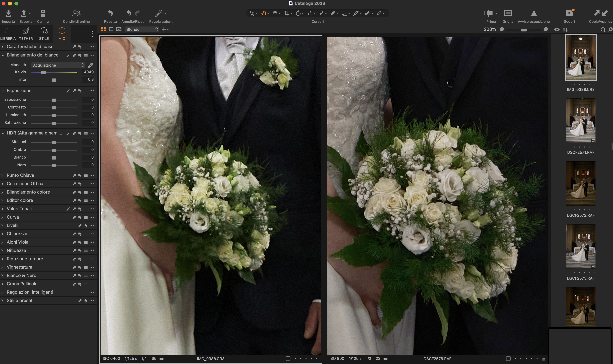
Task: Collapse the HDR panel
Action: pyautogui.click(x=3, y=133)
